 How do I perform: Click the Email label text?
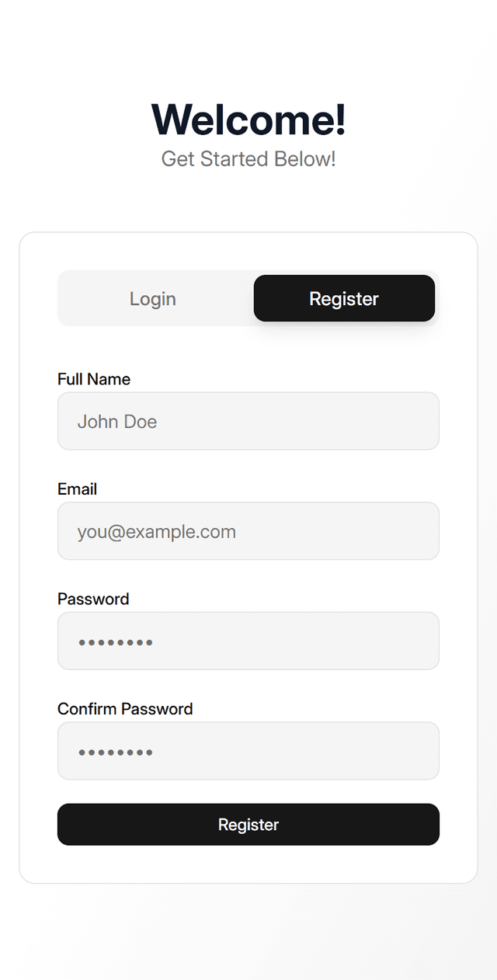point(77,489)
